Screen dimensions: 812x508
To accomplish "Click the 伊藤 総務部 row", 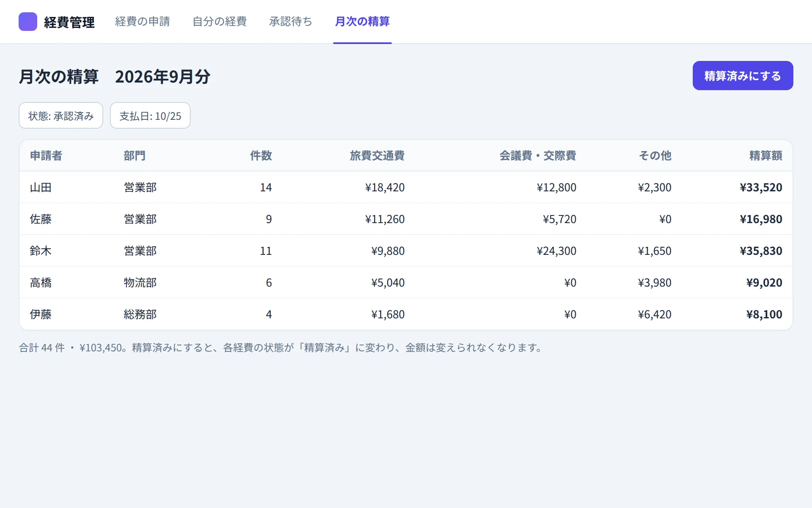I will pos(406,314).
